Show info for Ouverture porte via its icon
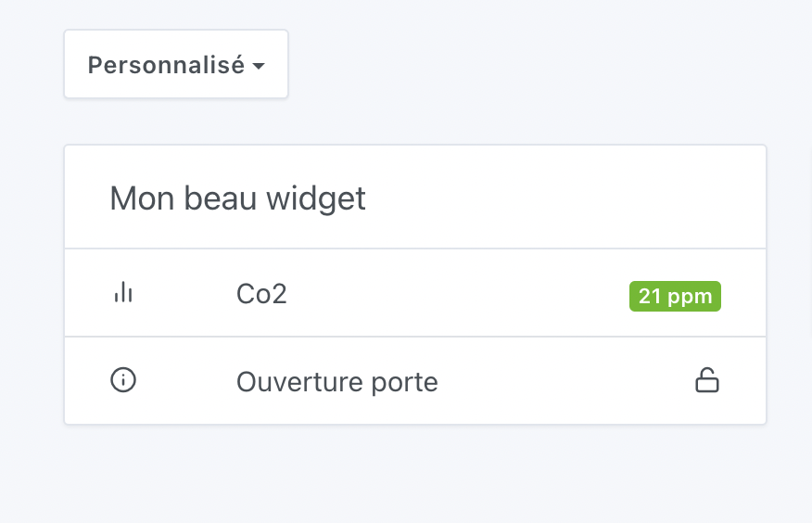Viewport: 812px width, 523px height. (x=123, y=380)
